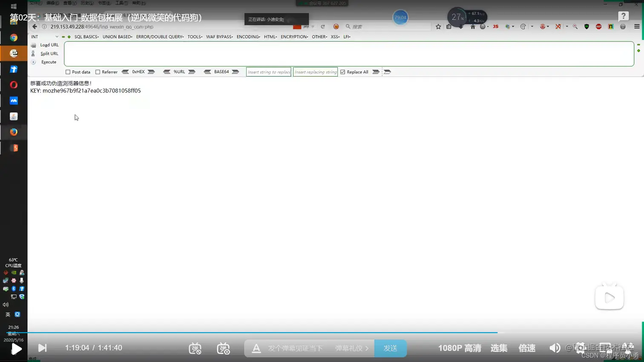Click the right arrow after BASE64
Image resolution: width=644 pixels, height=362 pixels.
point(235,72)
